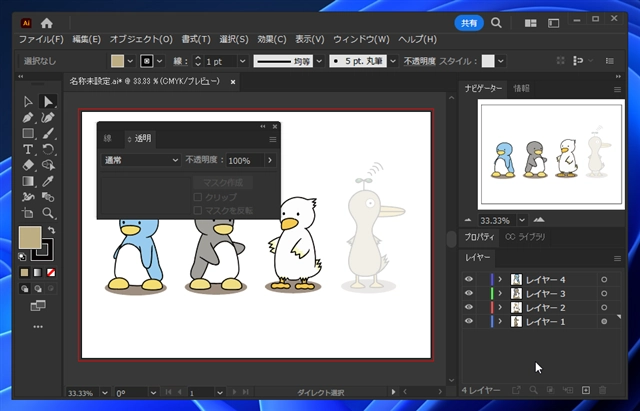Click Arrange Documents icon
Image resolution: width=640 pixels, height=411 pixels.
coord(530,23)
